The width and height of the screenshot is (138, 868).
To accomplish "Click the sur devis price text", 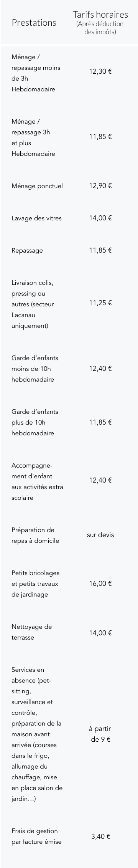I will coord(100,535).
